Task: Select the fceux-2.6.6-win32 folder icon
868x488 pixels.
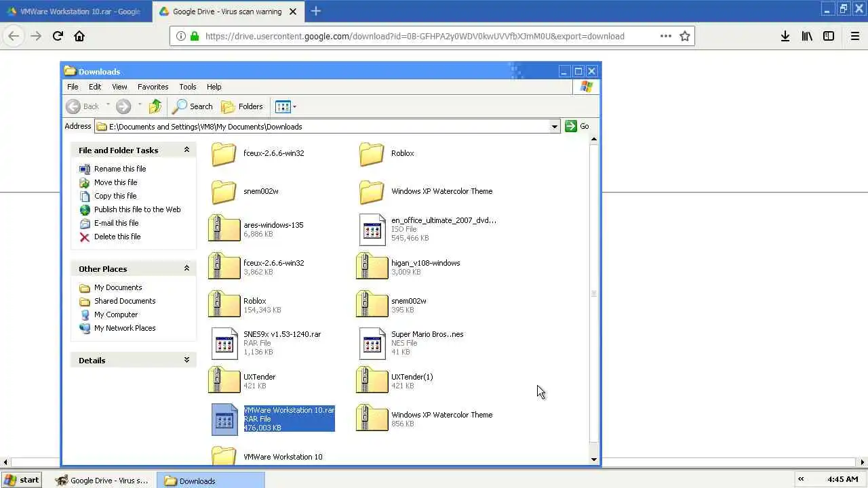Action: click(x=224, y=154)
